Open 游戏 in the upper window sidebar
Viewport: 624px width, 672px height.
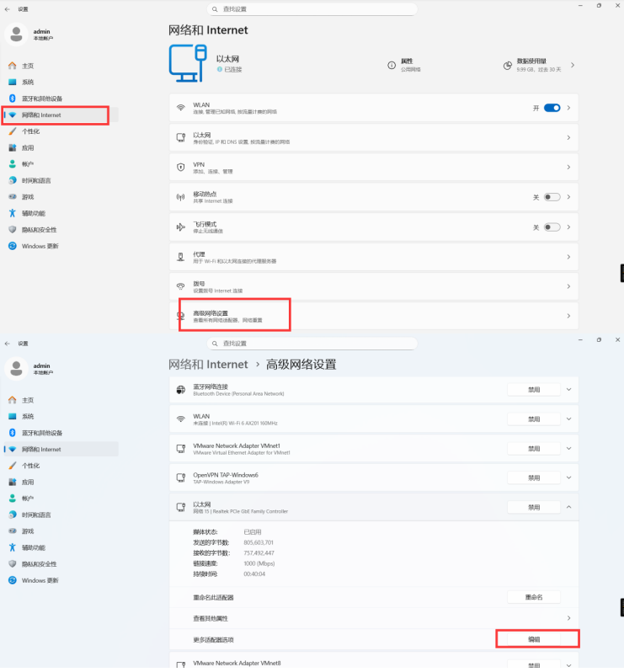point(61,197)
